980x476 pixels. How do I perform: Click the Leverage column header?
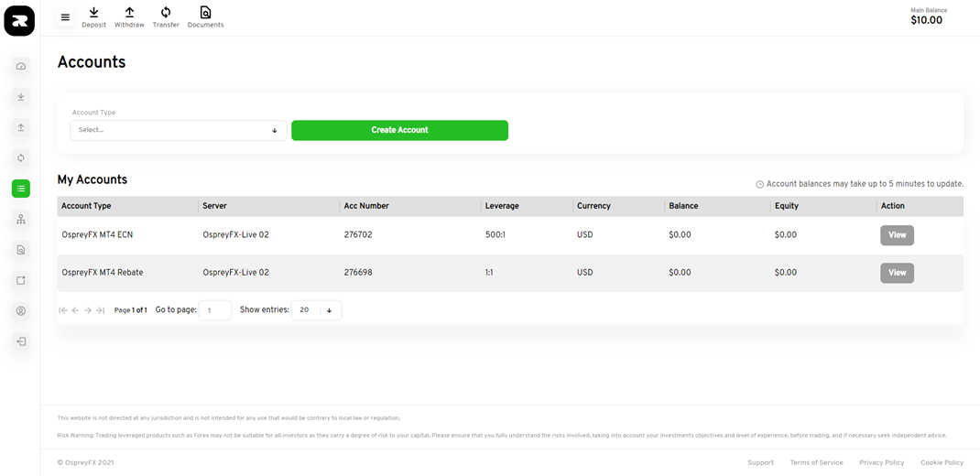click(502, 206)
